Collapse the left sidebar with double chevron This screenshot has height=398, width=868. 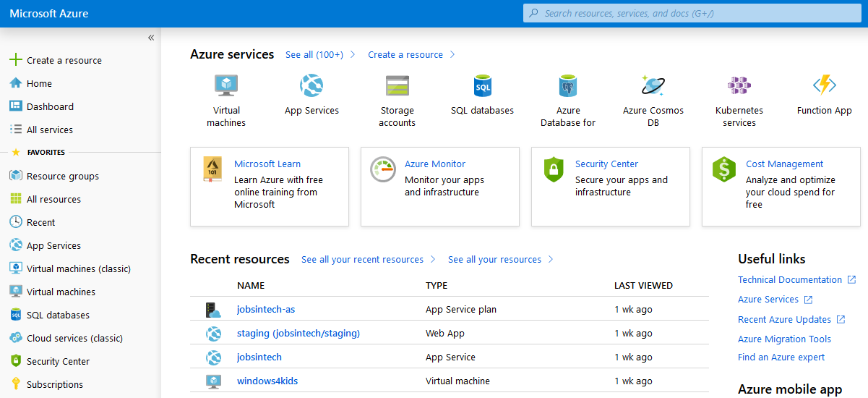coord(151,38)
